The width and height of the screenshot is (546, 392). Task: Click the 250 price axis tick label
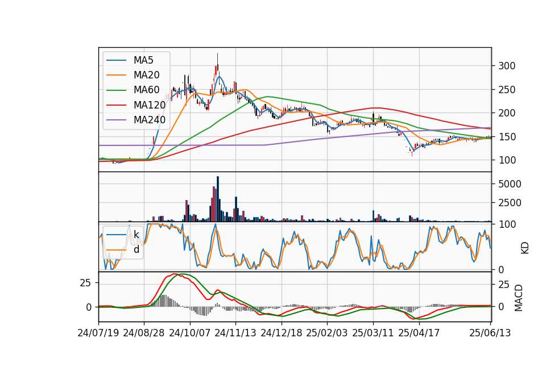click(x=507, y=90)
